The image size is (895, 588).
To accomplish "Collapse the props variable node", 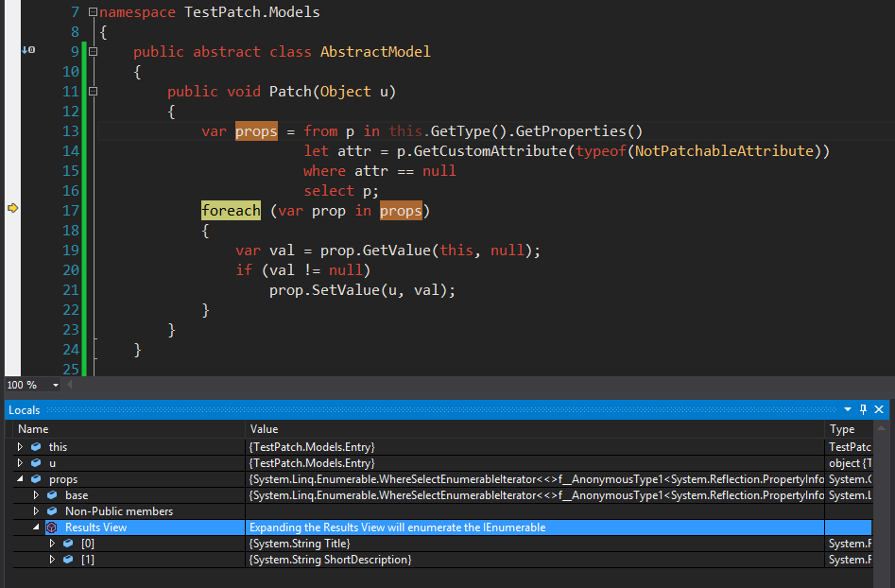I will coord(19,478).
